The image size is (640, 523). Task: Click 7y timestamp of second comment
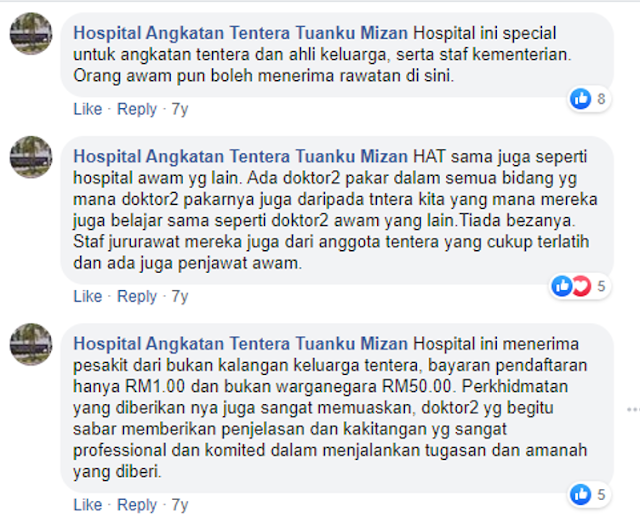[180, 296]
